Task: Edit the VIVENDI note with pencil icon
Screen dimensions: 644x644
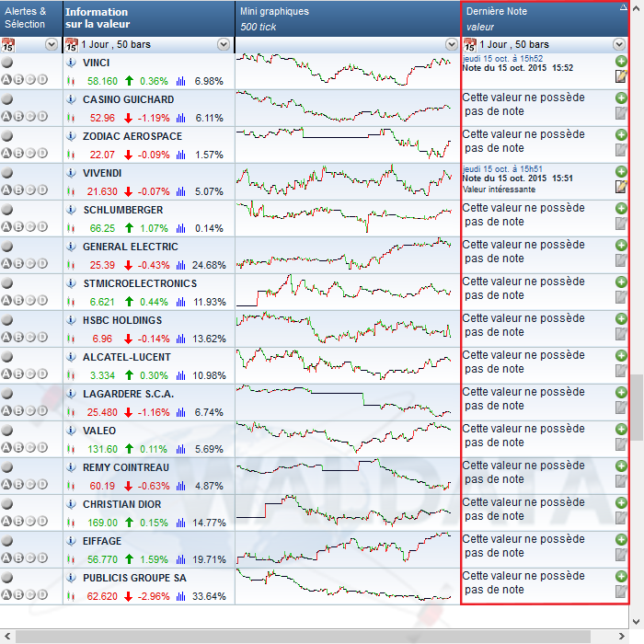Action: click(621, 187)
